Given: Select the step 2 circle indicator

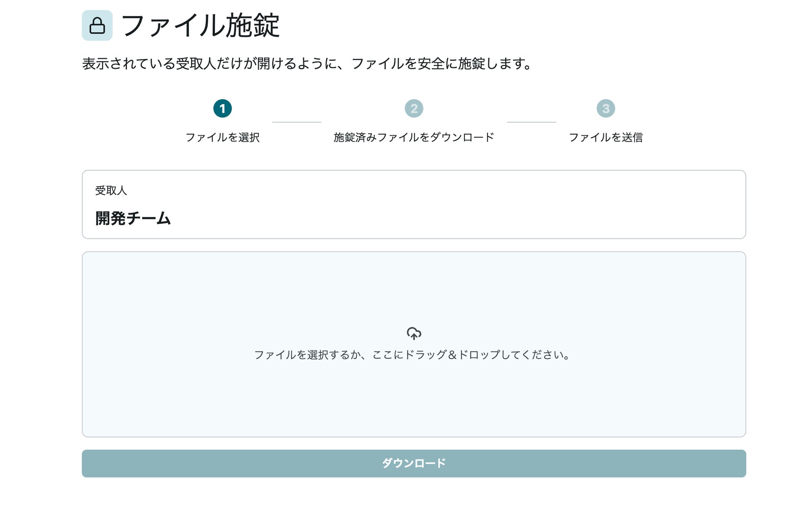Looking at the screenshot, I should click(x=414, y=109).
